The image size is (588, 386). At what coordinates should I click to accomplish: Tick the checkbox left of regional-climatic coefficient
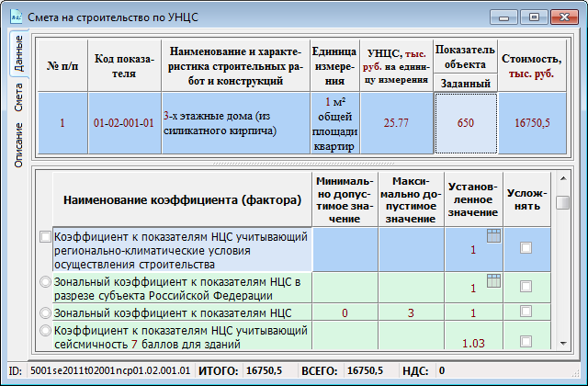coord(45,237)
